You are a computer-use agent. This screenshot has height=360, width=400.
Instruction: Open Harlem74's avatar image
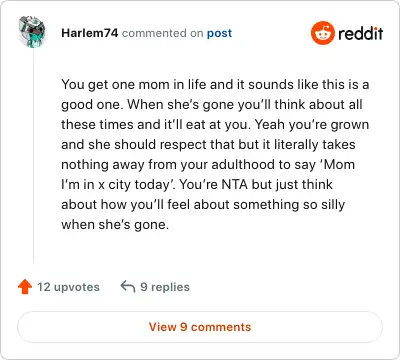tap(32, 32)
